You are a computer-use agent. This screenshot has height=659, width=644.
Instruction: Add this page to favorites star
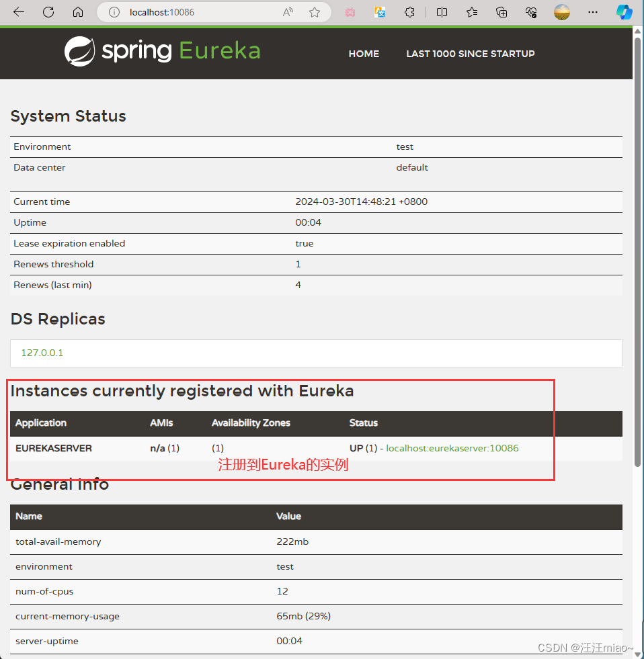[x=315, y=12]
